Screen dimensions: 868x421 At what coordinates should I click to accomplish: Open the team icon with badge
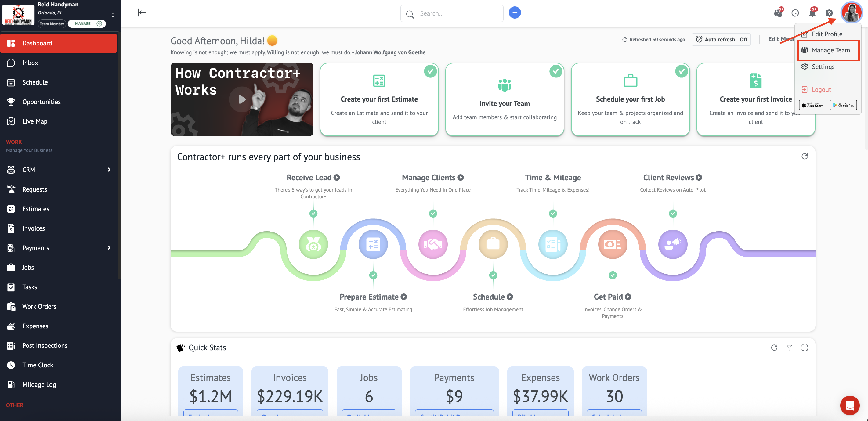click(x=778, y=13)
